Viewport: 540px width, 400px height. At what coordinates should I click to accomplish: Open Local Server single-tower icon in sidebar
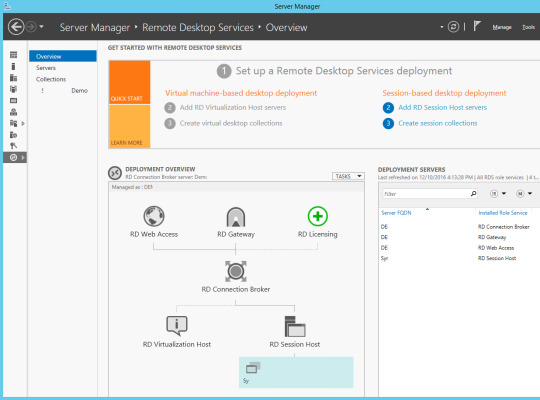click(x=13, y=66)
